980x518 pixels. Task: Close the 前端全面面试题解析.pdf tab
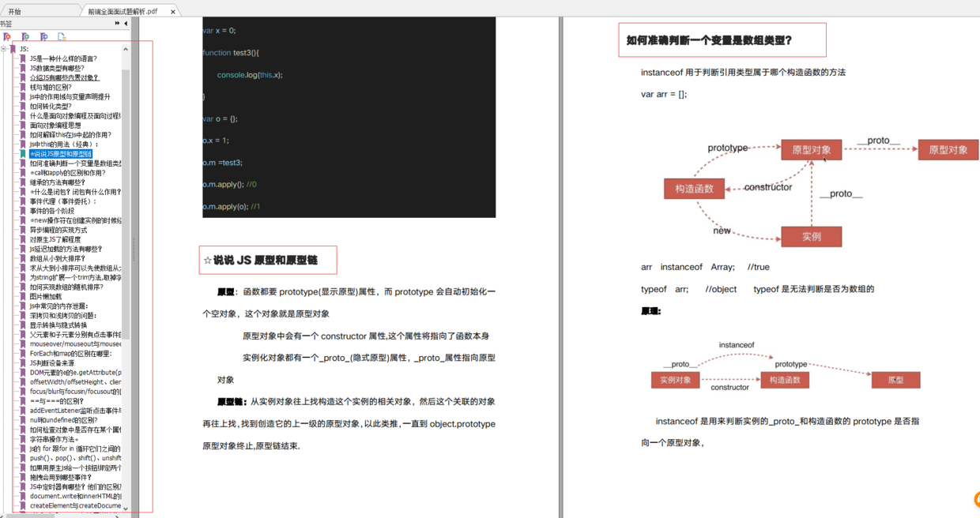[x=173, y=12]
